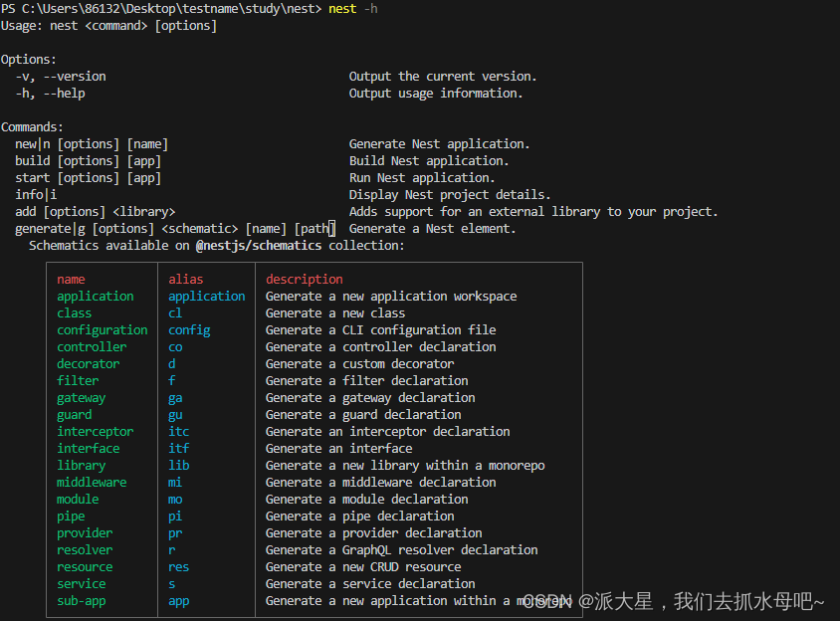840x621 pixels.
Task: Select the 'interceptor' schematic name
Action: [x=95, y=431]
